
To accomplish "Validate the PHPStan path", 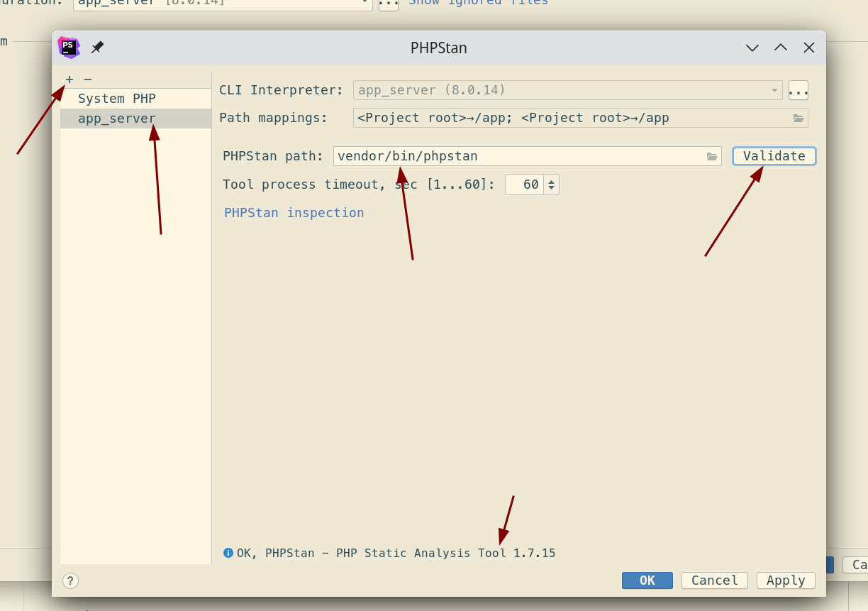I will click(x=774, y=155).
